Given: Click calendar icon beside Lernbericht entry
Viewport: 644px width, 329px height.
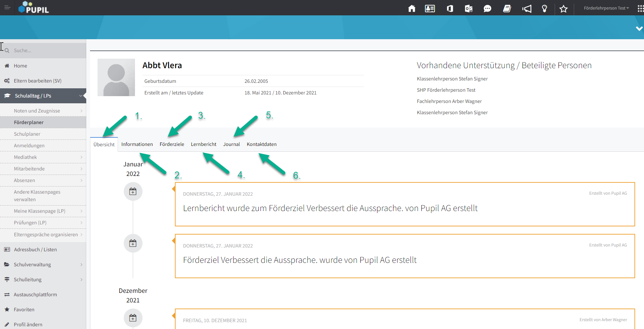Looking at the screenshot, I should [x=133, y=192].
